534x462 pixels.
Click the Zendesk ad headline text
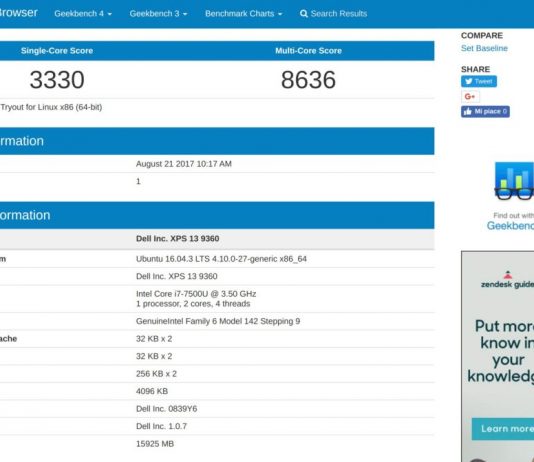[501, 351]
